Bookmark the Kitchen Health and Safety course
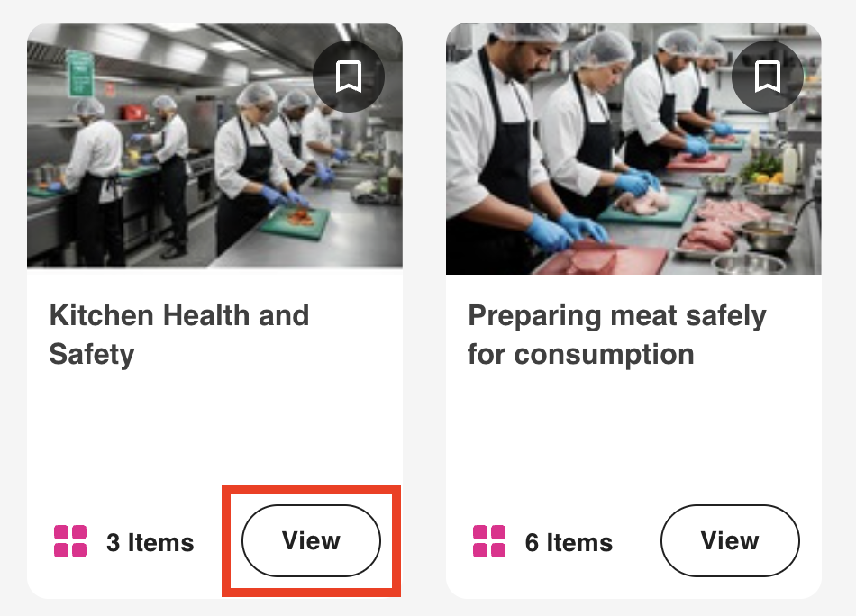This screenshot has width=856, height=616. coord(349,77)
